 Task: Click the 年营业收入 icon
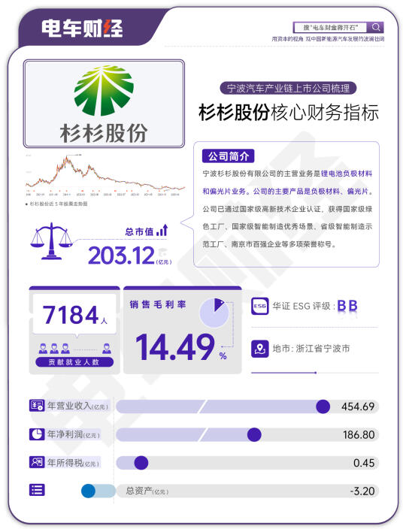pos(37,406)
